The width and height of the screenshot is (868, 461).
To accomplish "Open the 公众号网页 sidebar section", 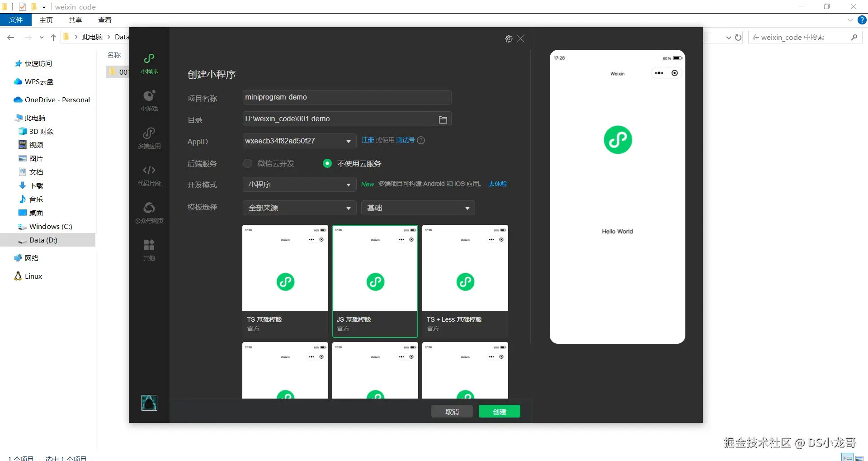I will (149, 213).
